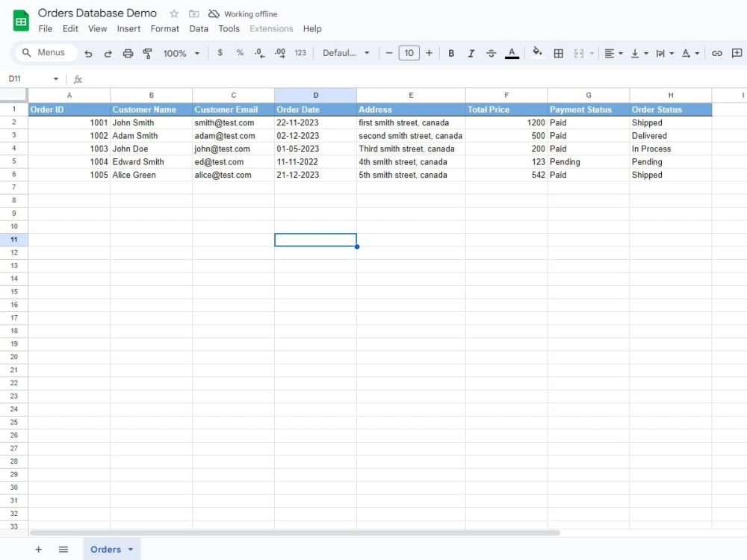Toggle Italic formatting
This screenshot has height=560, width=747.
(x=471, y=53)
